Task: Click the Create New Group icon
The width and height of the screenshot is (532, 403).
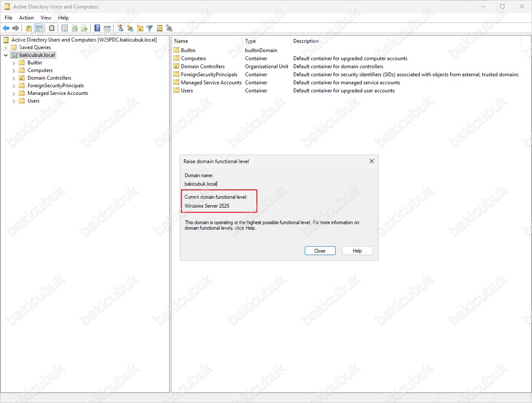Action: click(x=130, y=28)
